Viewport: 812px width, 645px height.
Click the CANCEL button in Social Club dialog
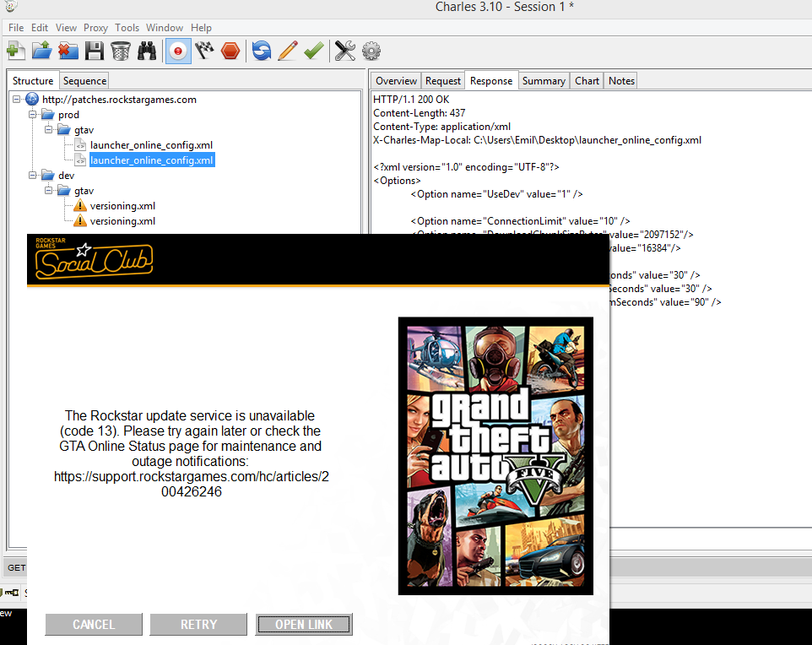tap(94, 624)
